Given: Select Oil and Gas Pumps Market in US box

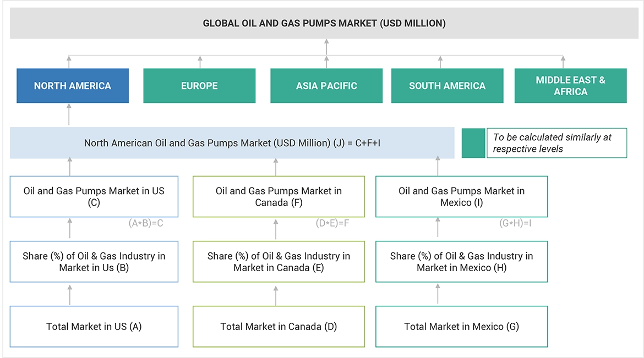Looking at the screenshot, I should (x=94, y=196).
